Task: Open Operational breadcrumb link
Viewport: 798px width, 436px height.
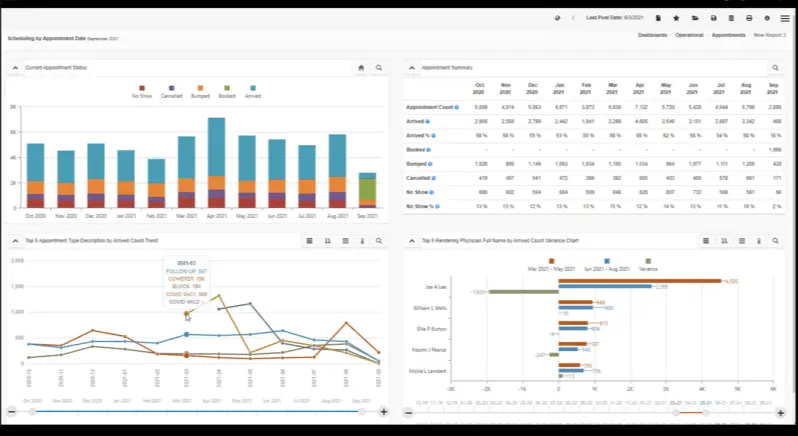Action: tap(689, 35)
